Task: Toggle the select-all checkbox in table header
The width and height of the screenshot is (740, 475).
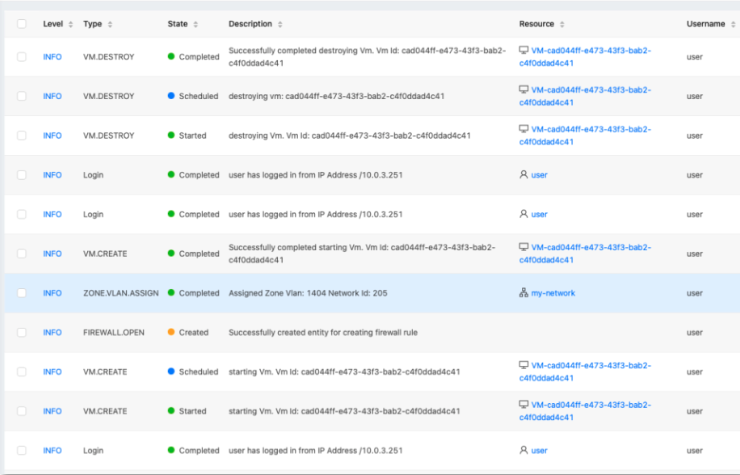Action: [x=22, y=24]
